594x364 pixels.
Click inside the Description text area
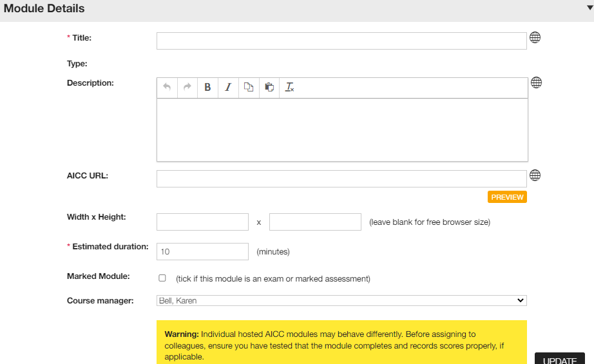pos(343,130)
